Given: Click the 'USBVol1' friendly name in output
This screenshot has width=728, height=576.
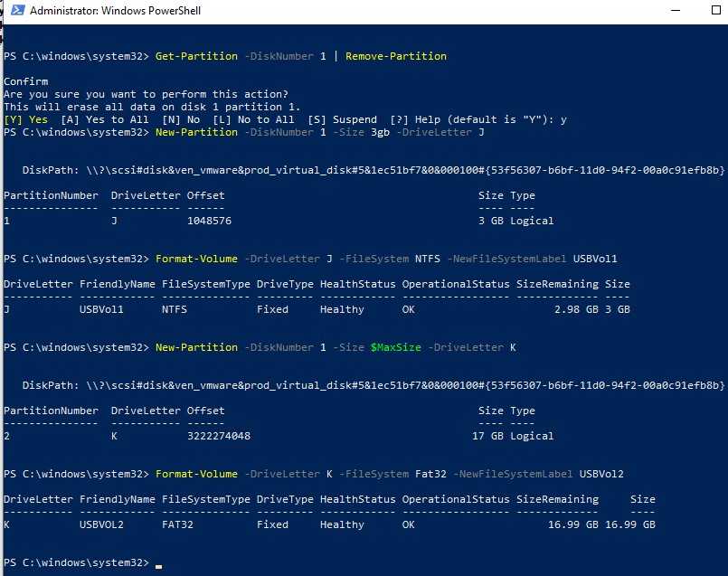Looking at the screenshot, I should (x=101, y=309).
